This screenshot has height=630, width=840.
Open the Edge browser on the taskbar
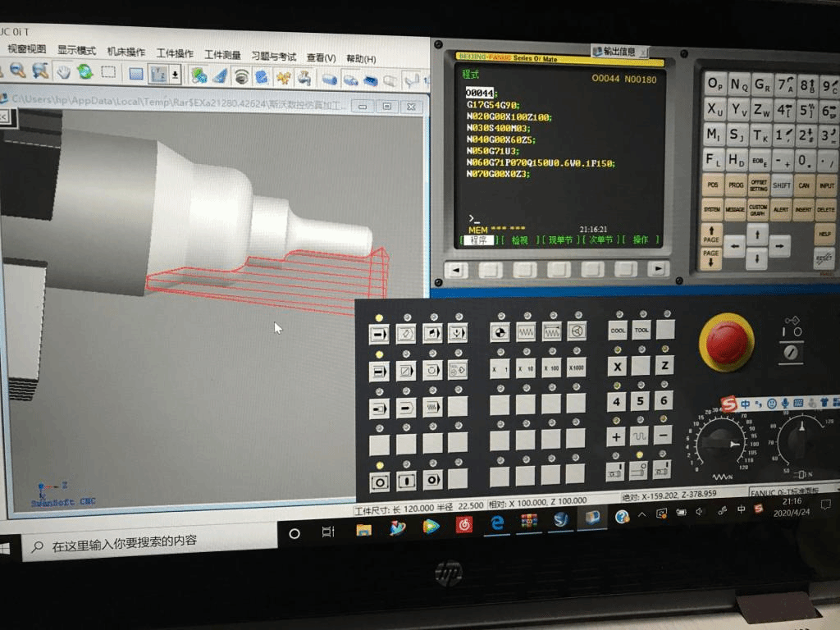tap(497, 523)
